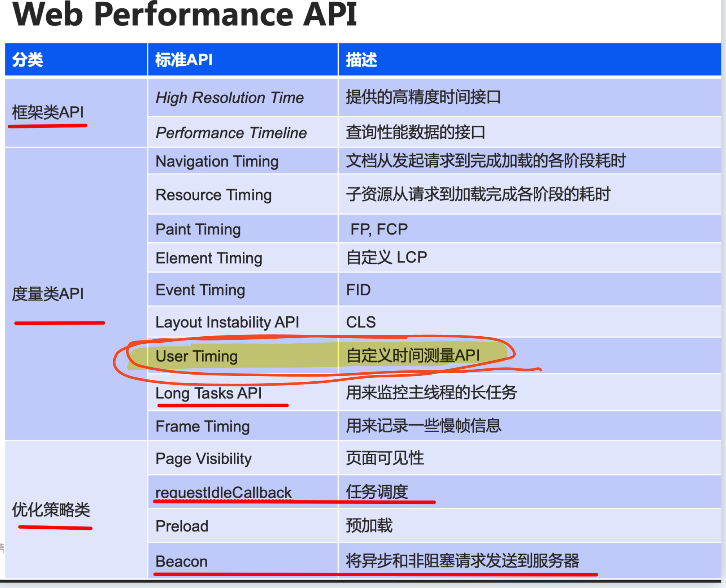The height and width of the screenshot is (588, 726).
Task: Click the '优化策略类' category cell
Action: [76, 510]
